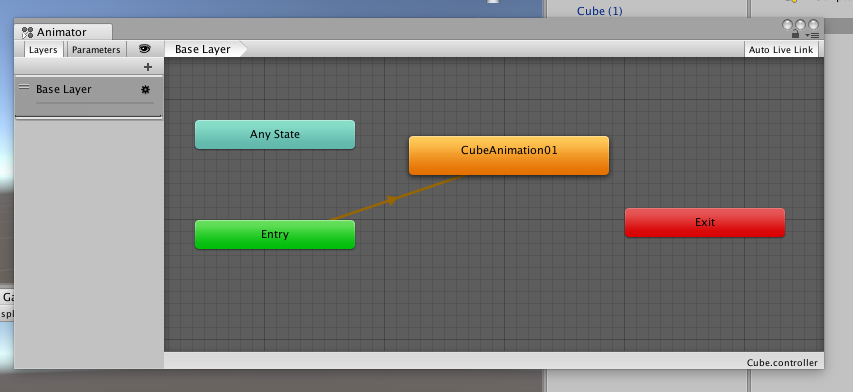
Task: Select Cube (1) in the background panel
Action: [x=599, y=11]
